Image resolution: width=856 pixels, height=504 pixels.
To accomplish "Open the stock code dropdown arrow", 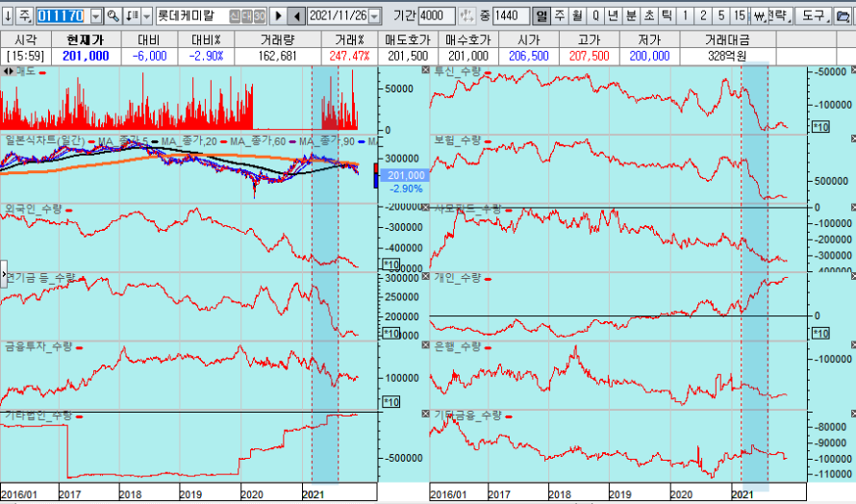I will tap(95, 16).
